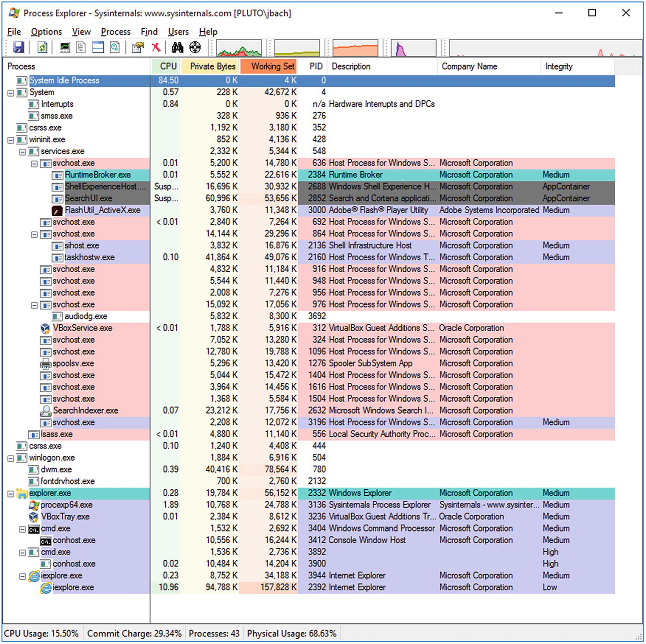Collapse the wininit.exe tree node

(11, 140)
